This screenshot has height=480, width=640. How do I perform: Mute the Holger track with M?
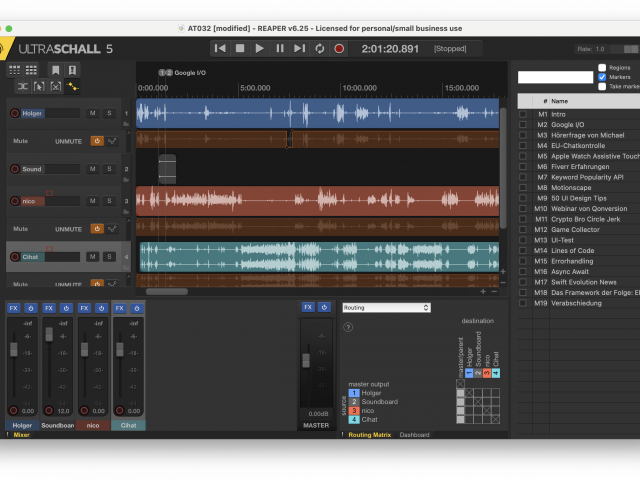click(x=93, y=113)
